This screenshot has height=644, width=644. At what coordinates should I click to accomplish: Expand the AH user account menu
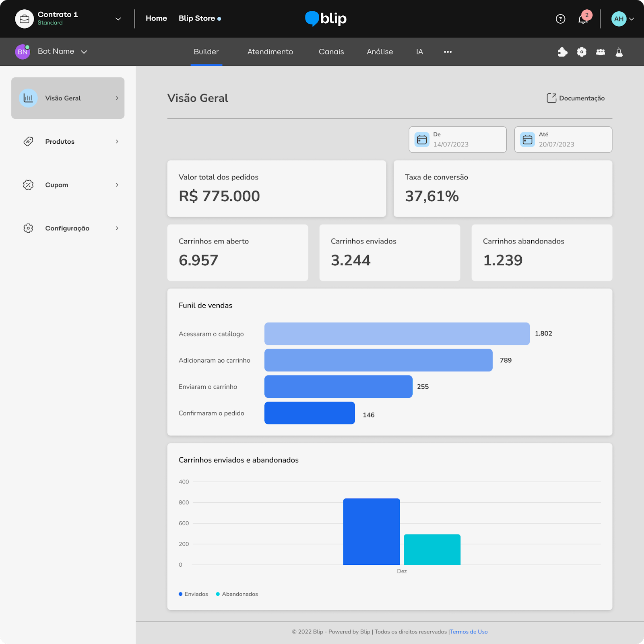click(x=631, y=19)
